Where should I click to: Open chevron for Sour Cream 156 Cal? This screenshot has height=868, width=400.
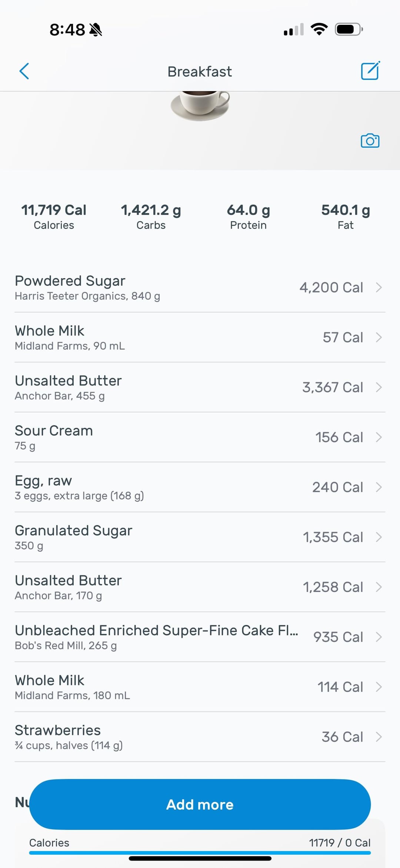point(379,437)
